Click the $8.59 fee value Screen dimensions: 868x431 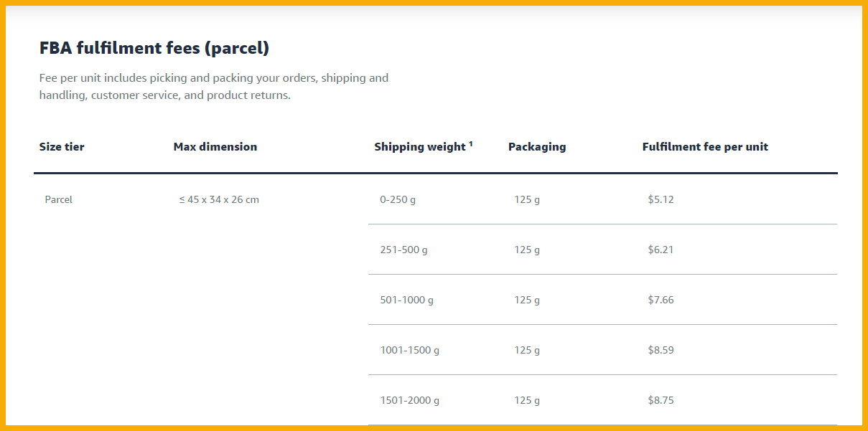(661, 351)
